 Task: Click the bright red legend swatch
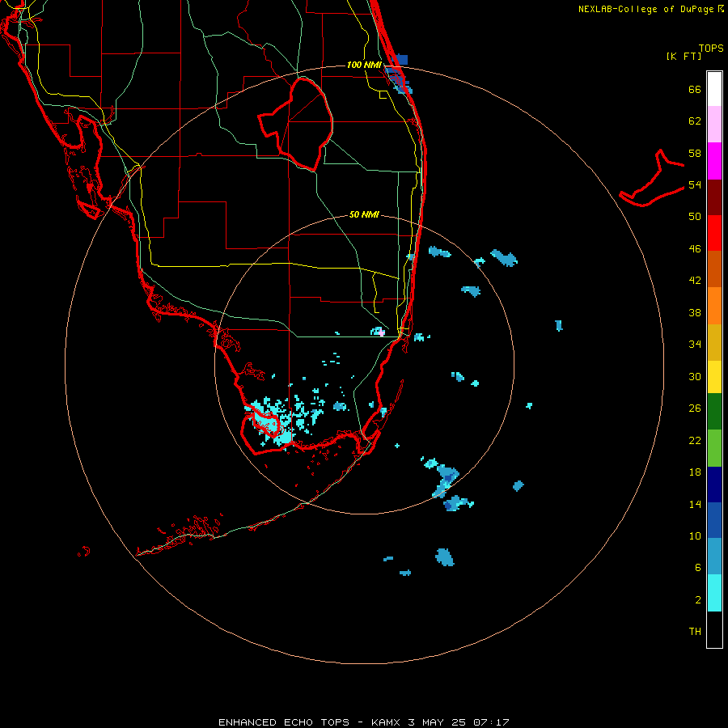coord(714,233)
